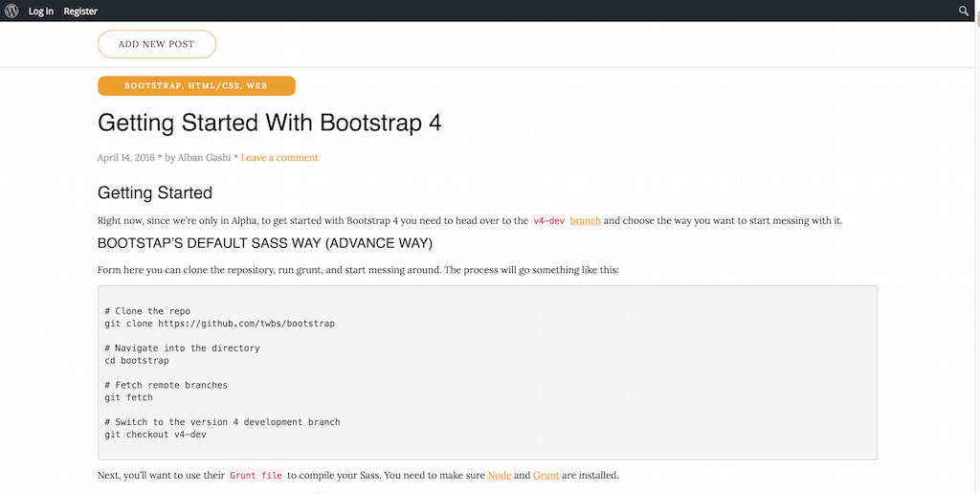Open the v4-dev branch link
This screenshot has width=980, height=494.
pos(585,220)
